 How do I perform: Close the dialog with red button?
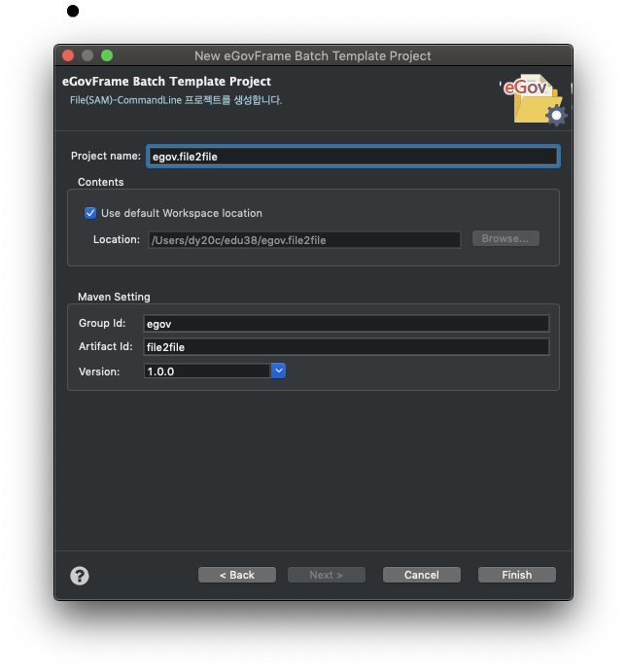point(68,55)
